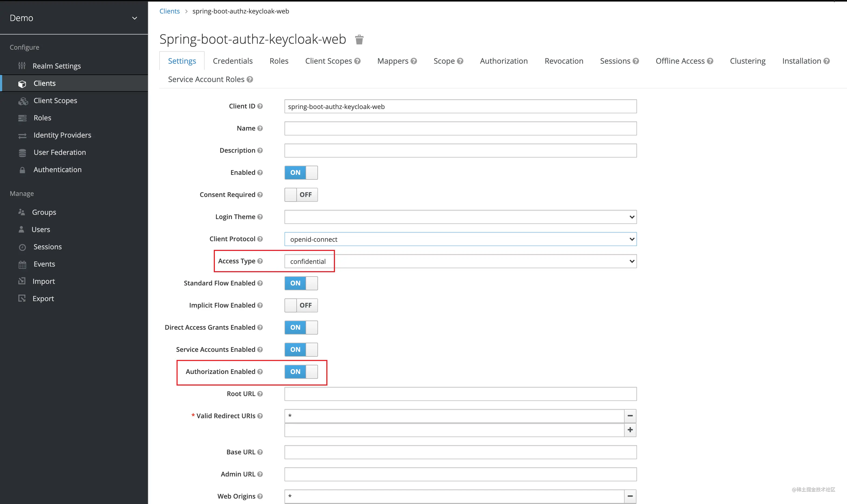Open the Clustering tab

747,61
